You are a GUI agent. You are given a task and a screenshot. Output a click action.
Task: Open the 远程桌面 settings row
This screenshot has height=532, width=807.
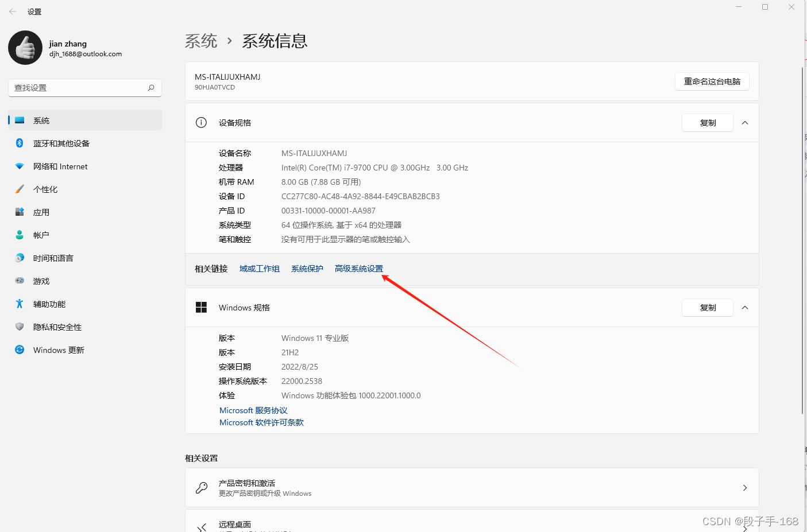(x=472, y=521)
